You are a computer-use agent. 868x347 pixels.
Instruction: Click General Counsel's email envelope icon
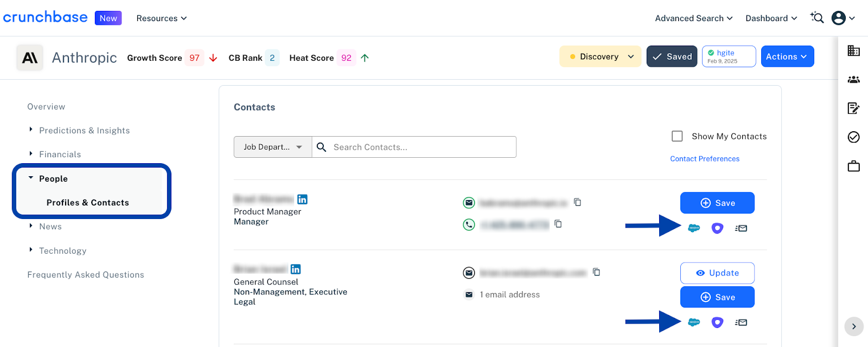point(469,273)
